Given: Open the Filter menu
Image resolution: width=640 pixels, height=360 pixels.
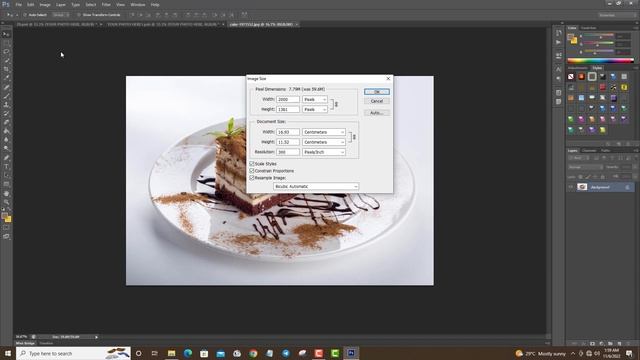Looking at the screenshot, I should click(x=106, y=4).
